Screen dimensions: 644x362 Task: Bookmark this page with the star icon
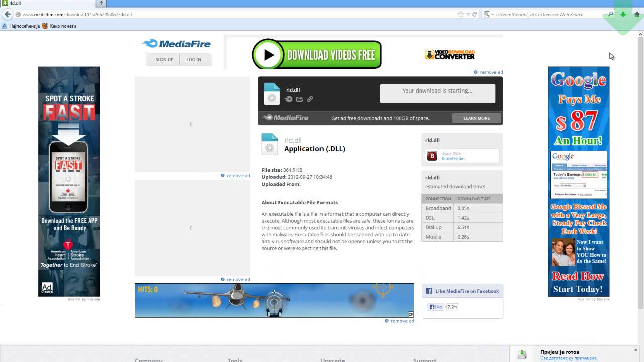pyautogui.click(x=460, y=14)
